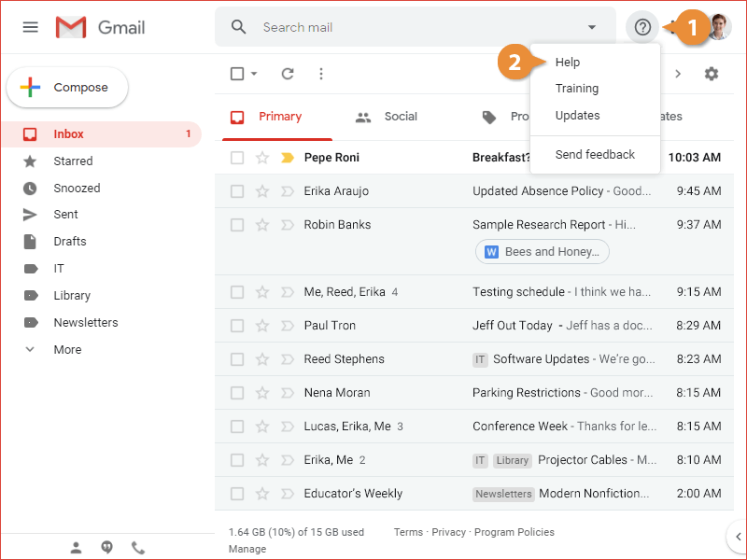Star the Lucas, Erika, Me thread
Viewport: 747px width, 560px height.
pyautogui.click(x=262, y=427)
